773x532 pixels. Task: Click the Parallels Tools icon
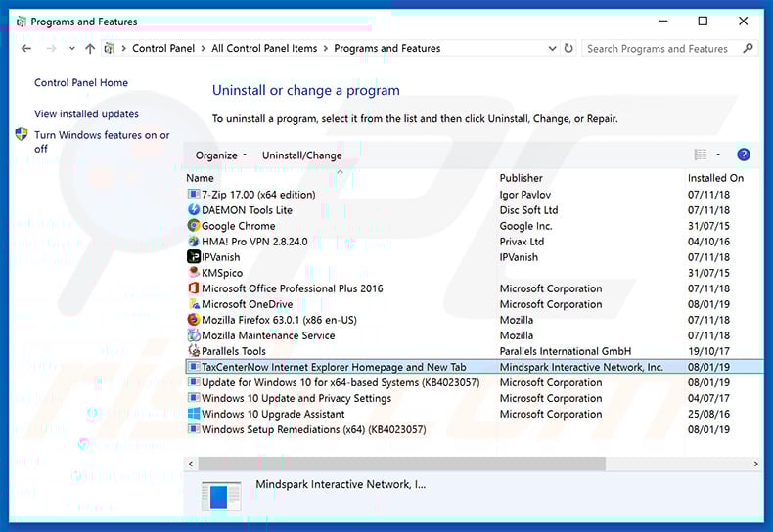[194, 351]
